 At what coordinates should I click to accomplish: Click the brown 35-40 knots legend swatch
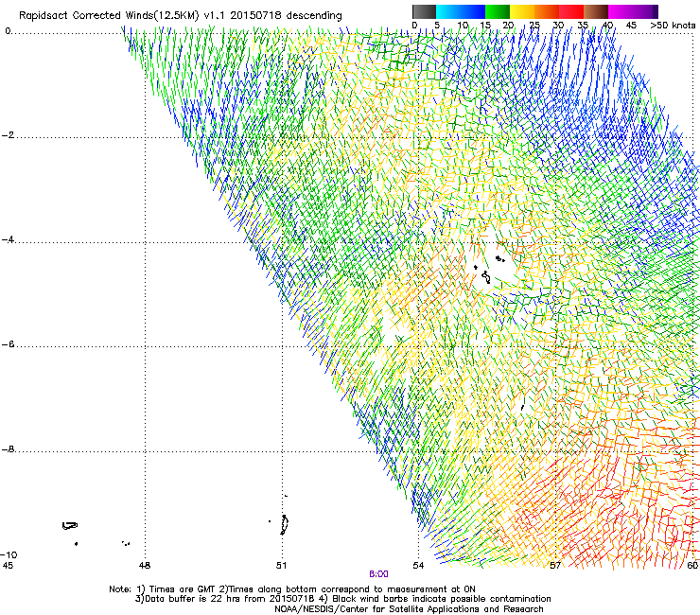[x=596, y=11]
